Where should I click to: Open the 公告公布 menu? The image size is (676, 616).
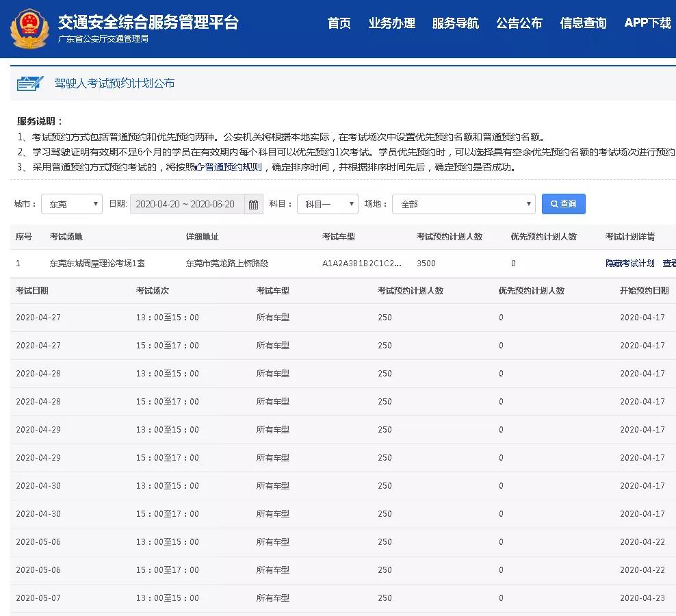[519, 23]
